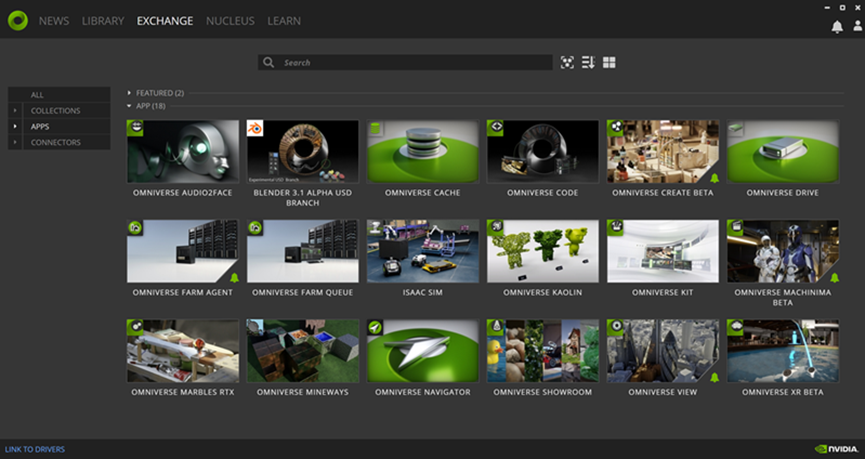The width and height of the screenshot is (865, 459).
Task: Open Omniverse Showroom thumbnail
Action: pos(542,351)
